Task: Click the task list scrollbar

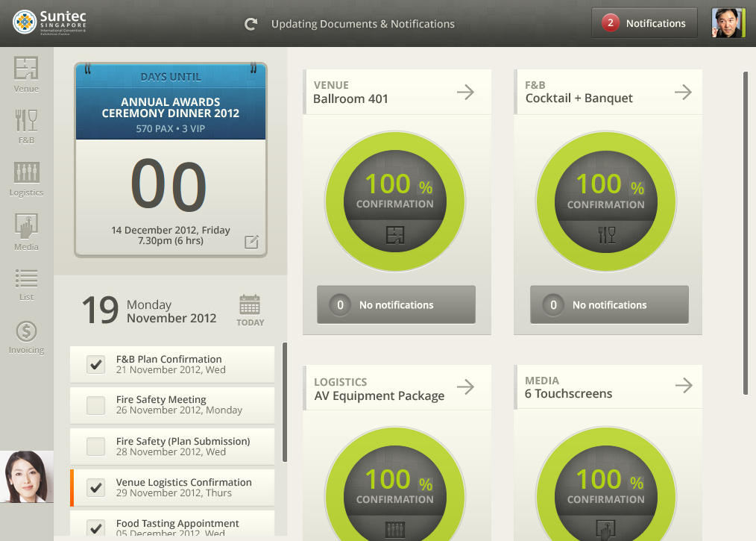Action: [x=285, y=402]
